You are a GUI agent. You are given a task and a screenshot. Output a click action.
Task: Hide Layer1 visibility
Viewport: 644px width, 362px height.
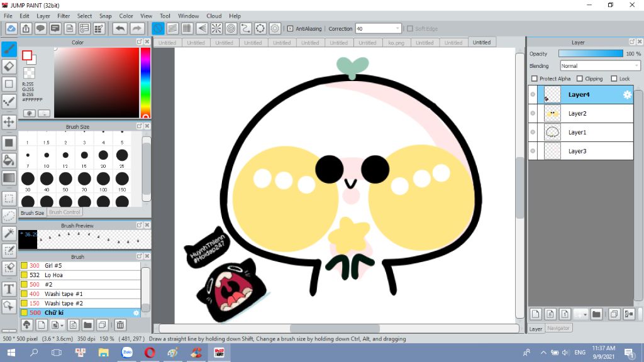click(533, 132)
